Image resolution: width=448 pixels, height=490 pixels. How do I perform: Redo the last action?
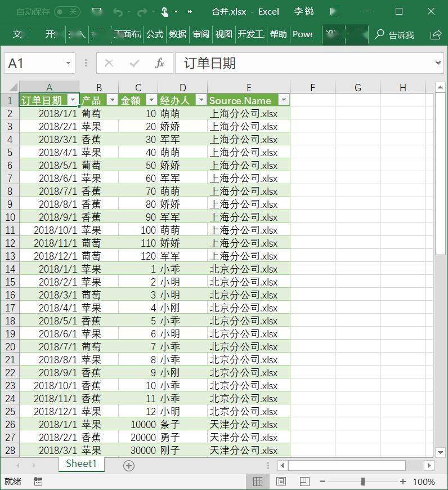pos(142,12)
